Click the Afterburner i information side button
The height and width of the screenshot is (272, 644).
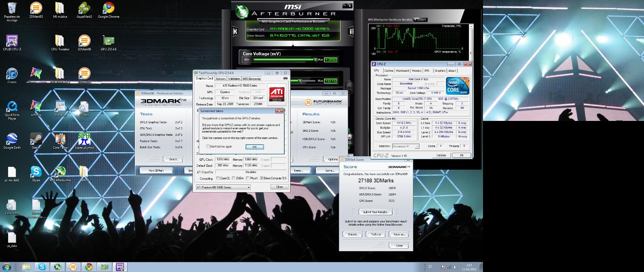[351, 31]
